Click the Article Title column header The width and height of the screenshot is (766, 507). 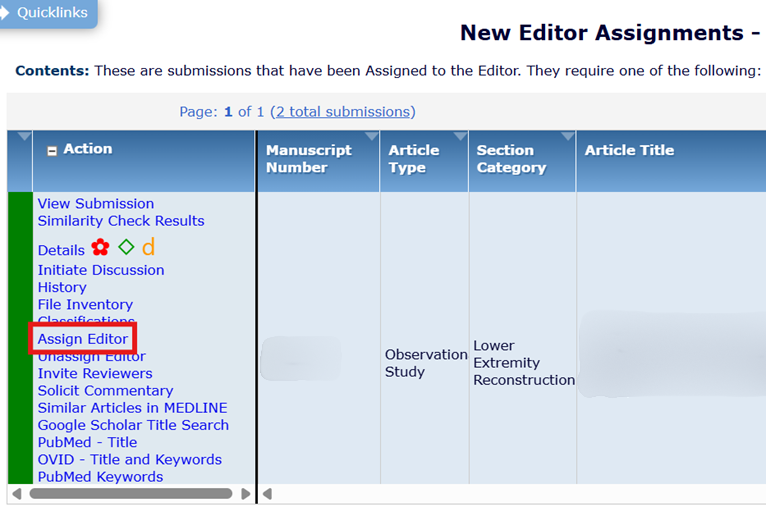pyautogui.click(x=629, y=151)
